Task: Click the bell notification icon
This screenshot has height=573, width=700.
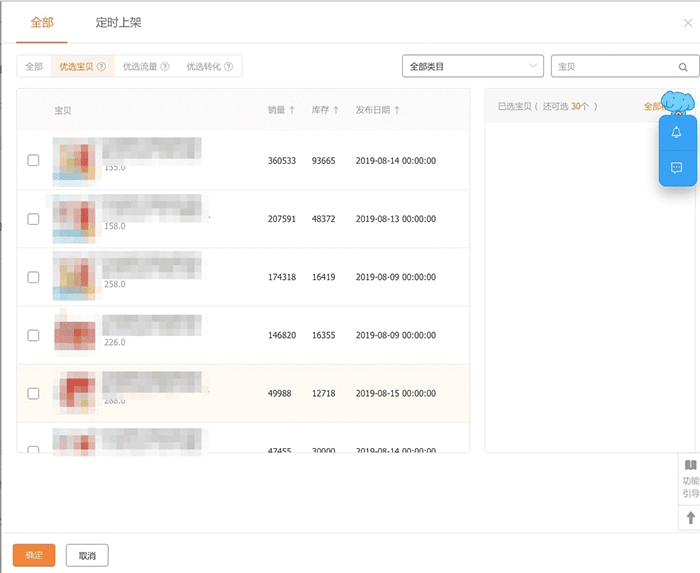Action: click(677, 133)
